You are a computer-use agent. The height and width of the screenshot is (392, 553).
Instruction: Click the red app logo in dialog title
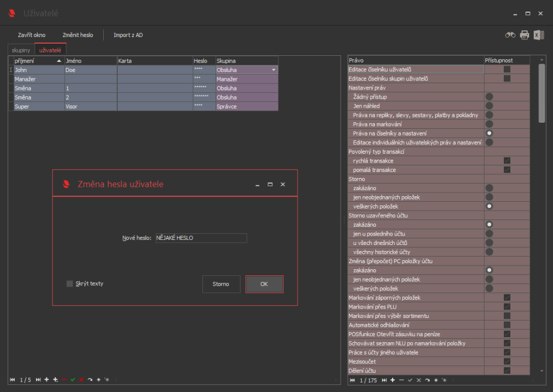pos(66,184)
